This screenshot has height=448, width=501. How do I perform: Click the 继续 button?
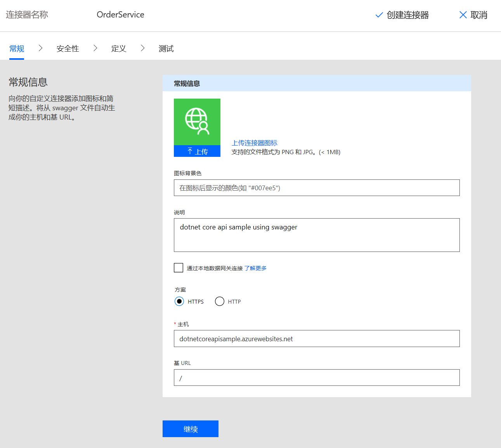(191, 429)
